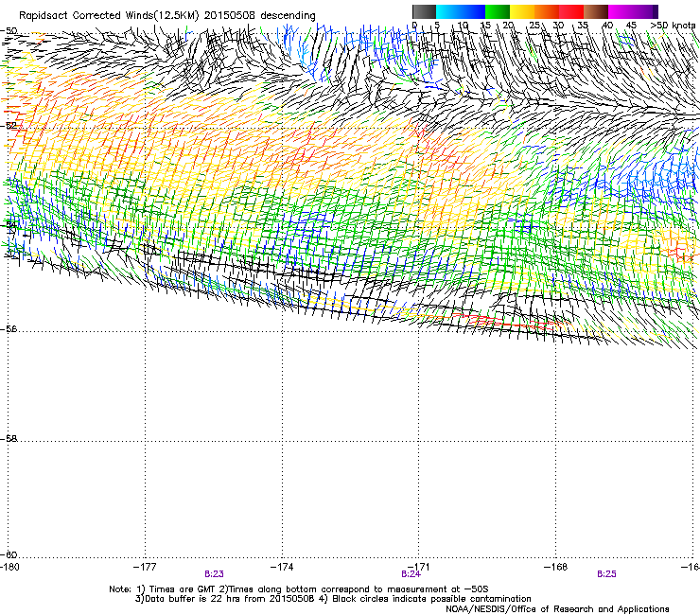
Task: Click the -180 longitude axis label
Action: click(x=9, y=567)
